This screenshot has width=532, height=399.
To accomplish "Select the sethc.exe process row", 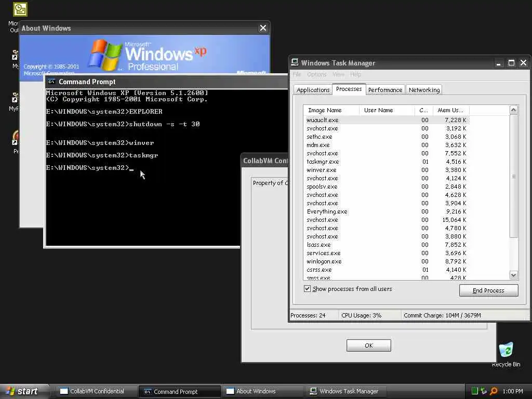I will 387,137.
